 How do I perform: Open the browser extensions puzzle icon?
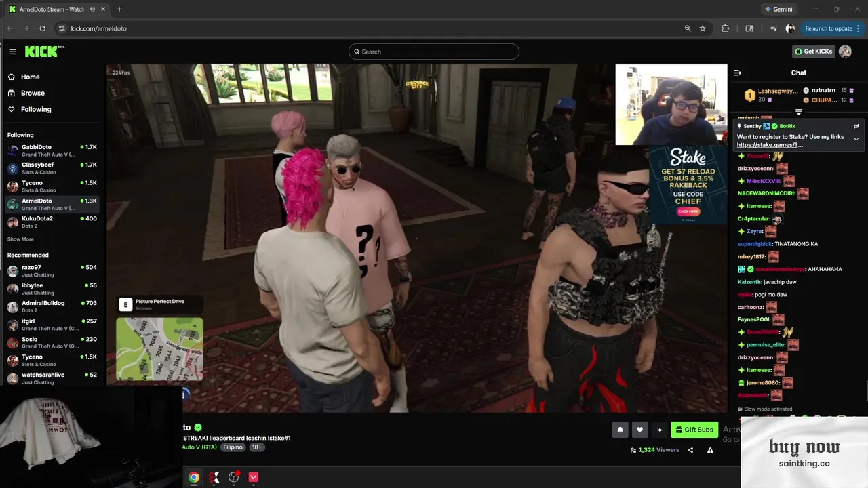click(x=726, y=28)
